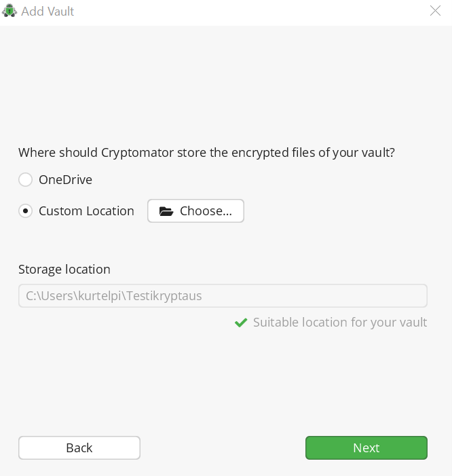Click the Custom Location option label
Viewport: 452px width, 476px height.
pyautogui.click(x=86, y=211)
